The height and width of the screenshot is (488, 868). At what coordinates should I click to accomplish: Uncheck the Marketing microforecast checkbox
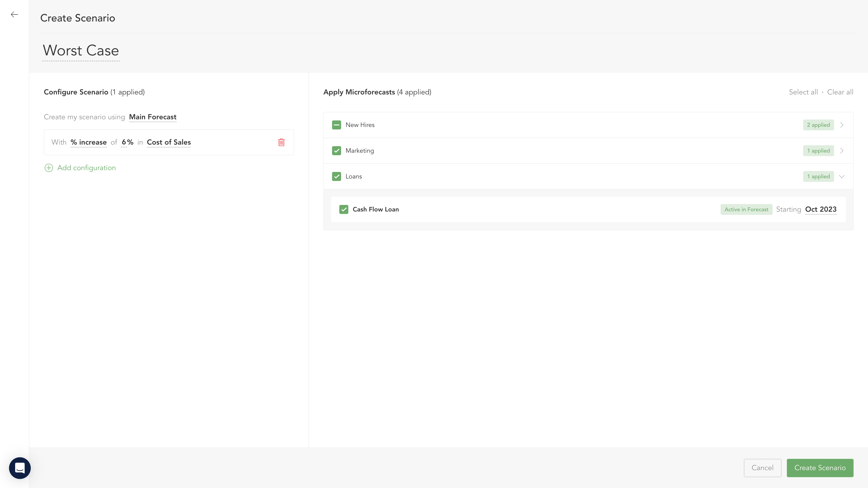click(336, 150)
